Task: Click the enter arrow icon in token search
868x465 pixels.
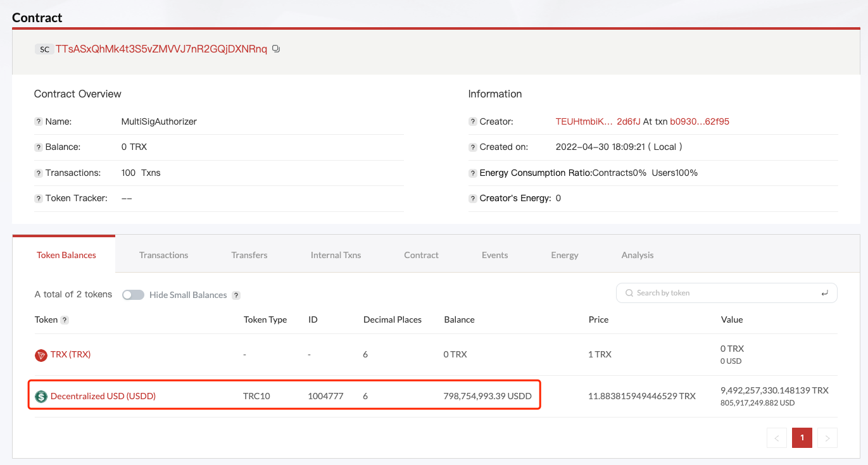Action: point(824,293)
